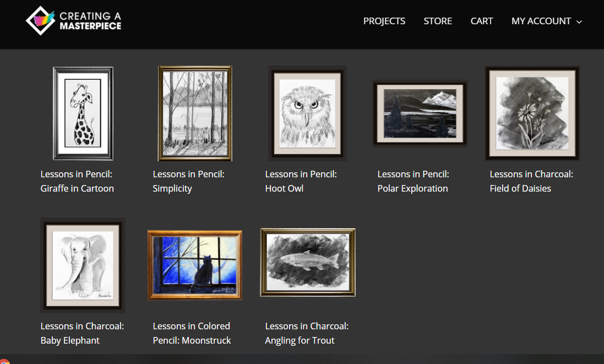Click the Lessons in Pencil: Giraffe in Cartoon link
604x364 pixels.
click(x=77, y=181)
